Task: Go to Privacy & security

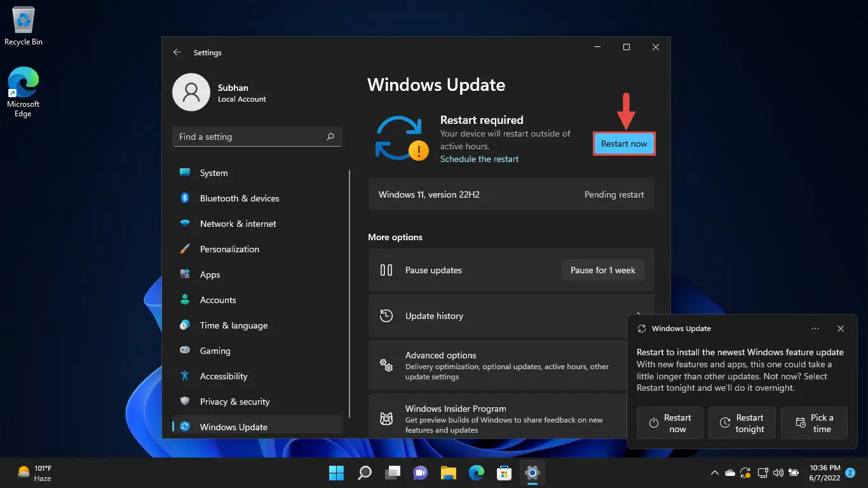Action: 257,402
